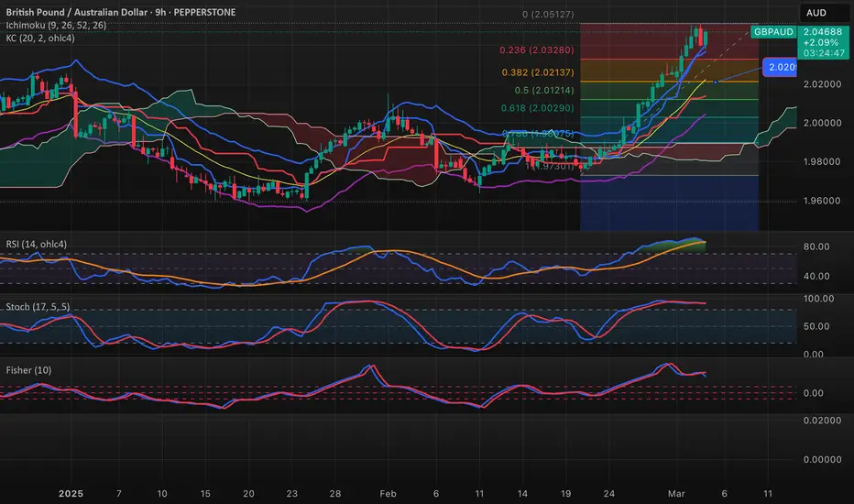Click the 2.00000 level on price scale
The image size is (854, 504).
tap(822, 123)
